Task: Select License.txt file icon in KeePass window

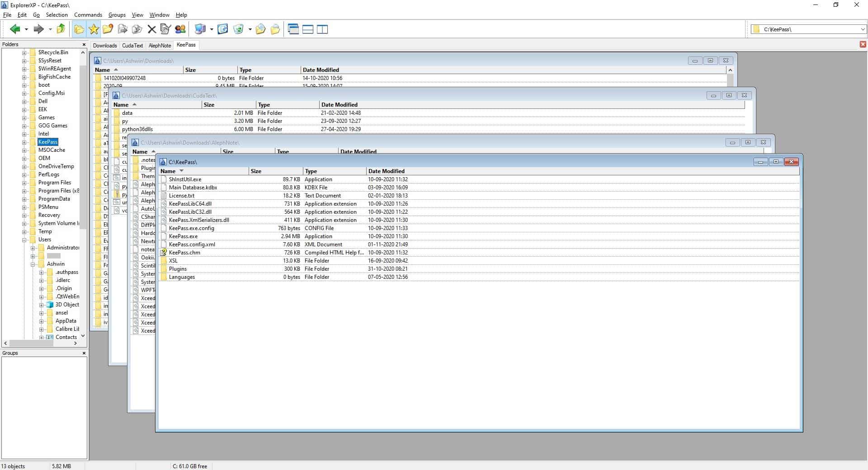Action: [x=164, y=196]
